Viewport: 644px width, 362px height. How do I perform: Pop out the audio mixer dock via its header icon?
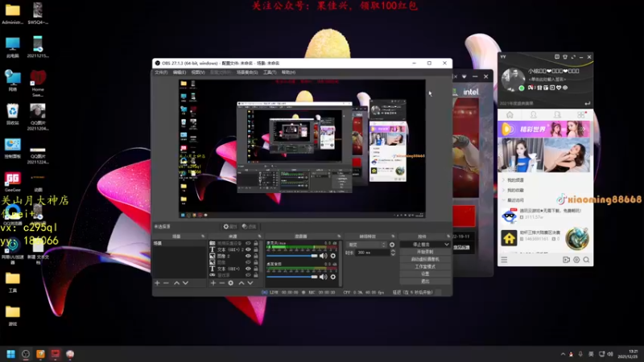(x=339, y=237)
